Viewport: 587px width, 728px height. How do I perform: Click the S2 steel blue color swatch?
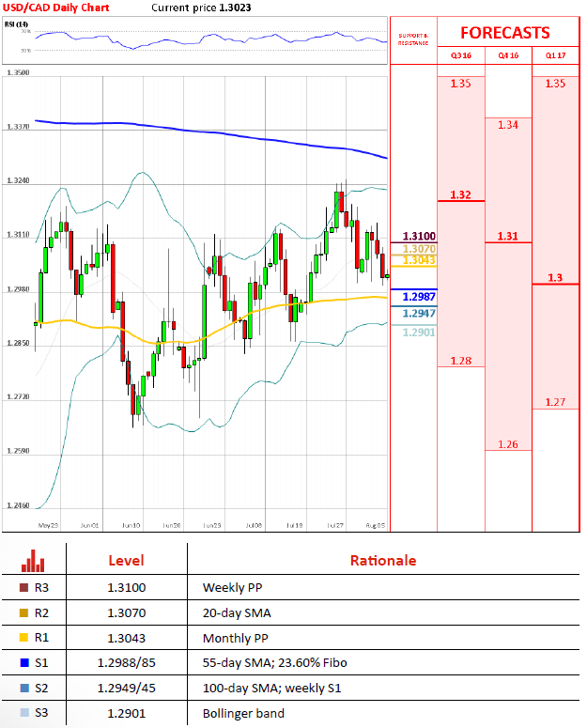(x=24, y=688)
